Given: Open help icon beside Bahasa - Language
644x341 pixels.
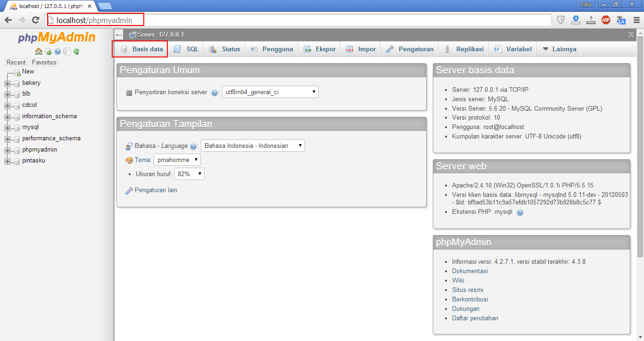Looking at the screenshot, I should pyautogui.click(x=193, y=146).
